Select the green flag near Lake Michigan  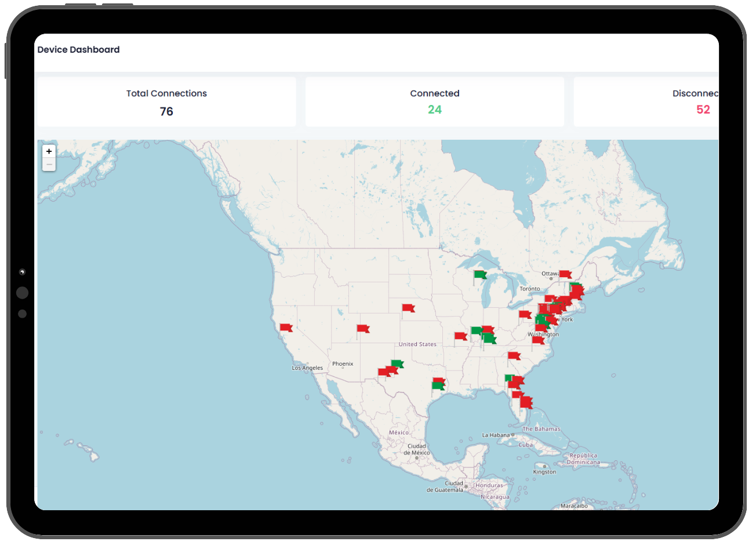(480, 274)
